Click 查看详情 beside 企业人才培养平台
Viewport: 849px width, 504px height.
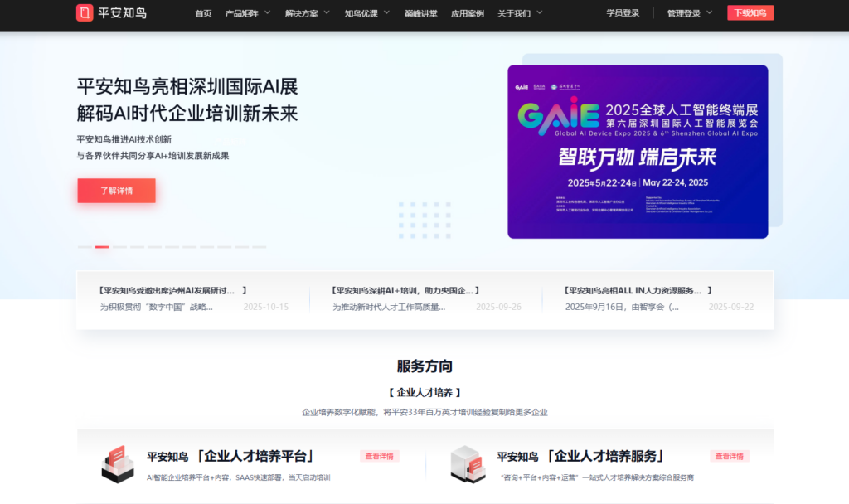point(379,456)
